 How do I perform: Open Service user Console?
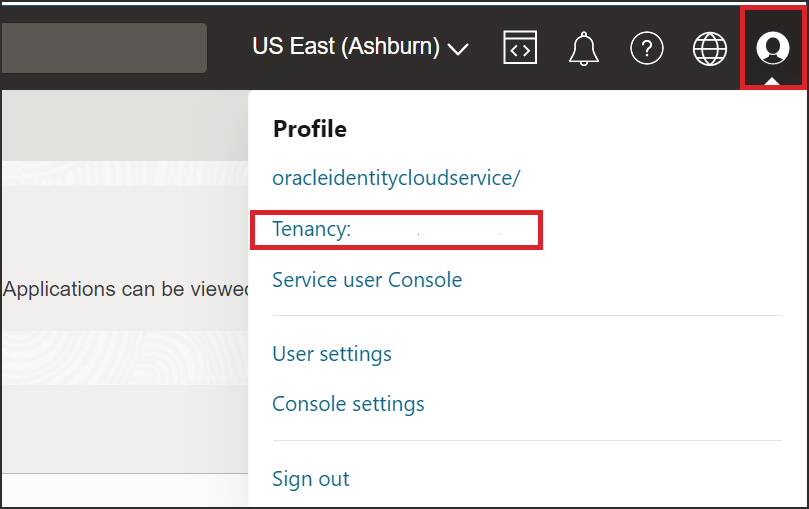[367, 280]
